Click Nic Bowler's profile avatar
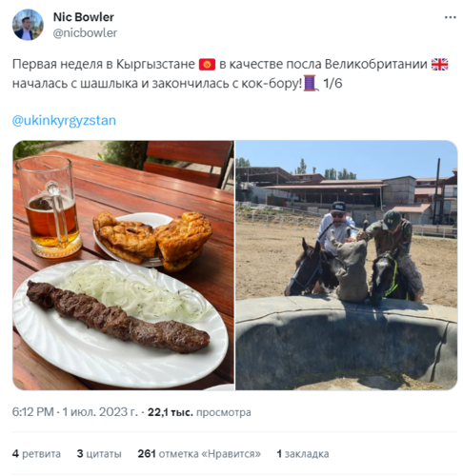Screen dimensions: 463x476 click(x=28, y=25)
